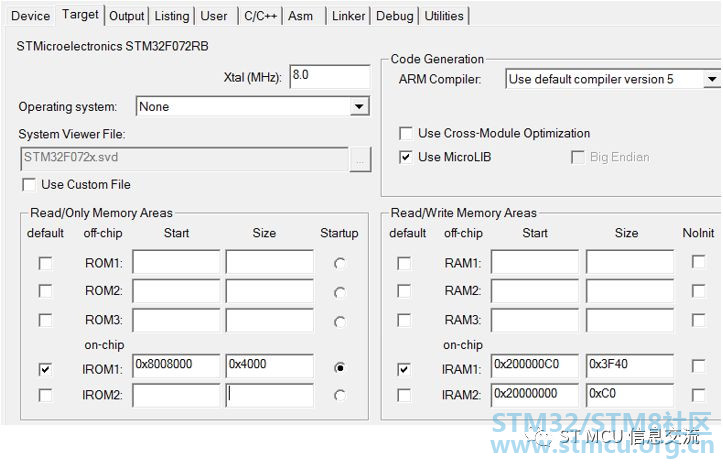
Task: Click ROM3 Size field
Action: click(270, 320)
